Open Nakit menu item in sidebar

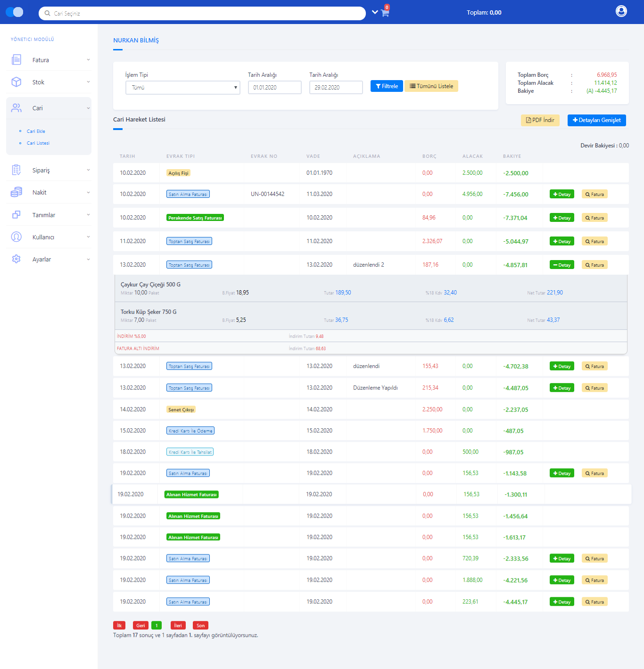point(49,192)
